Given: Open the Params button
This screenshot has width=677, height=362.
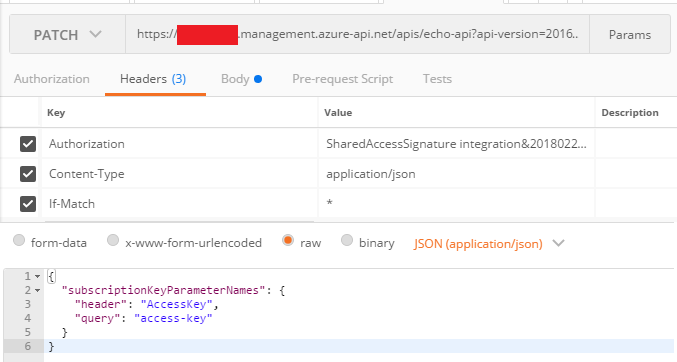Looking at the screenshot, I should point(630,35).
